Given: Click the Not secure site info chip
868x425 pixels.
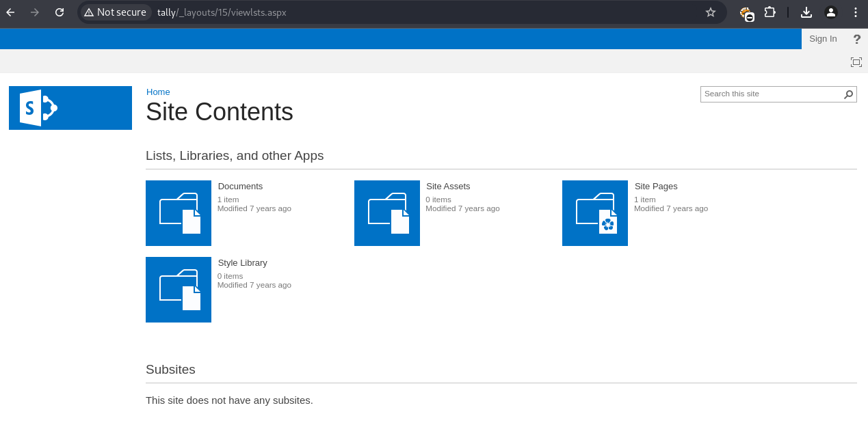Looking at the screenshot, I should 115,12.
